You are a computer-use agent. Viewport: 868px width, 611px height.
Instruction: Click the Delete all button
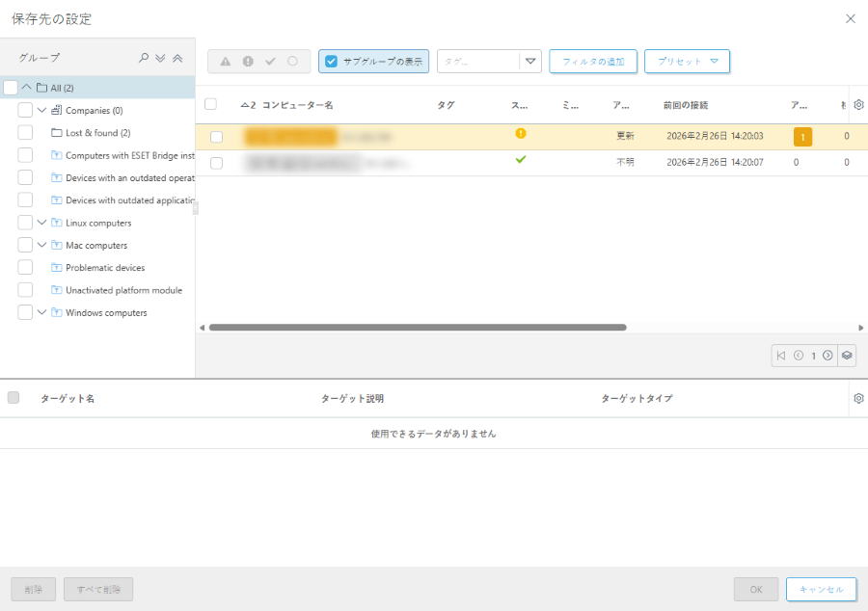tap(98, 590)
